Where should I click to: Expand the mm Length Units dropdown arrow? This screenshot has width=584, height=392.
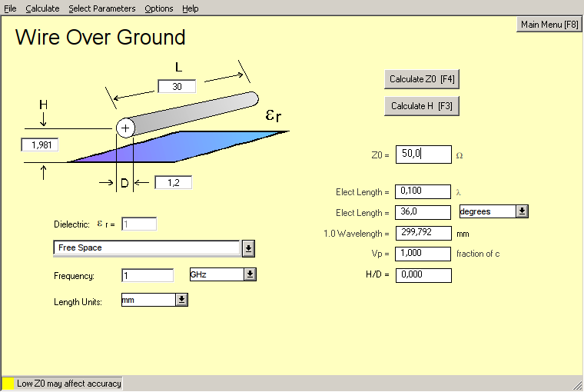[181, 300]
